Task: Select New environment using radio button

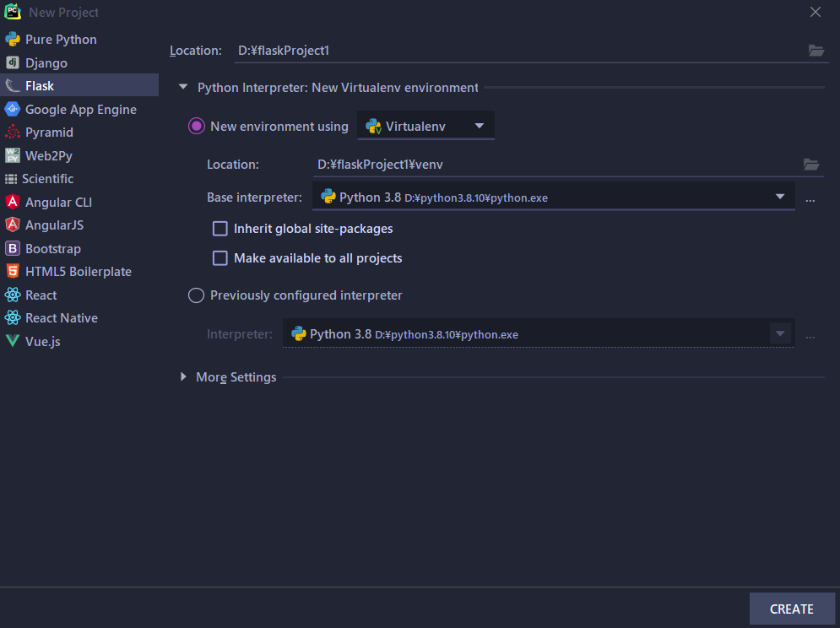Action: pyautogui.click(x=197, y=127)
